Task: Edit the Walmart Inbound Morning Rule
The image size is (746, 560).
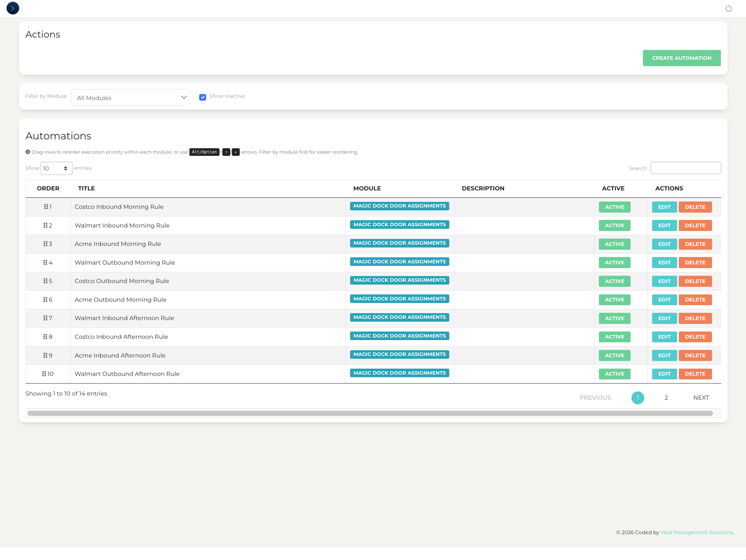Action: [x=664, y=225]
